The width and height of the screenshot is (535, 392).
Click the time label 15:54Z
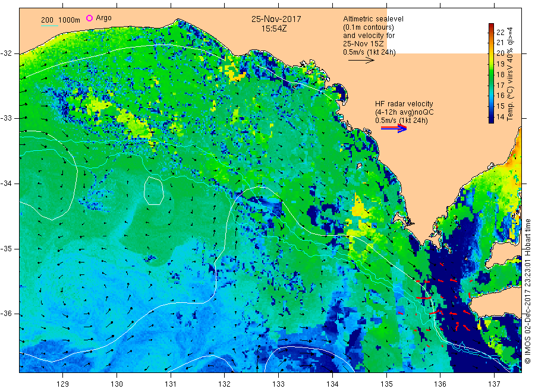274,29
